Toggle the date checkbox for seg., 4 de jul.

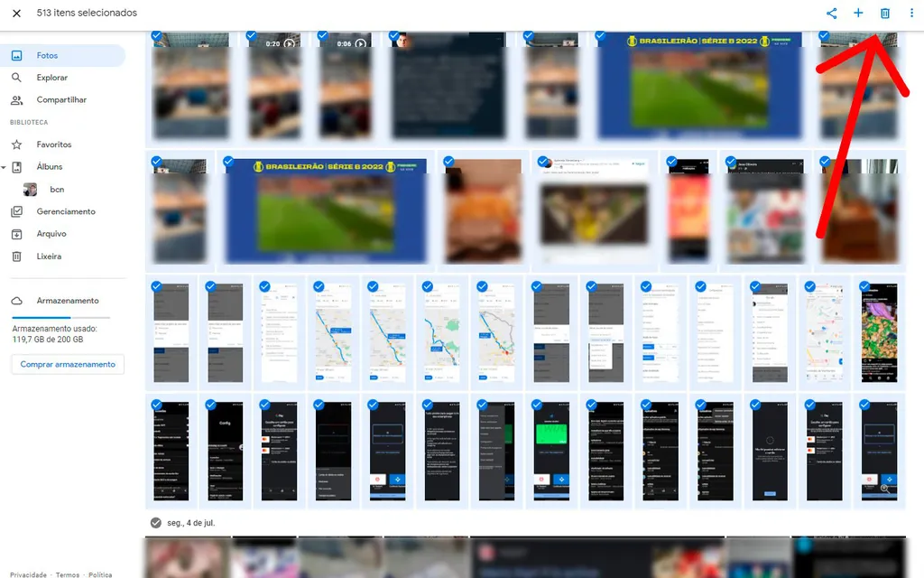tap(156, 523)
